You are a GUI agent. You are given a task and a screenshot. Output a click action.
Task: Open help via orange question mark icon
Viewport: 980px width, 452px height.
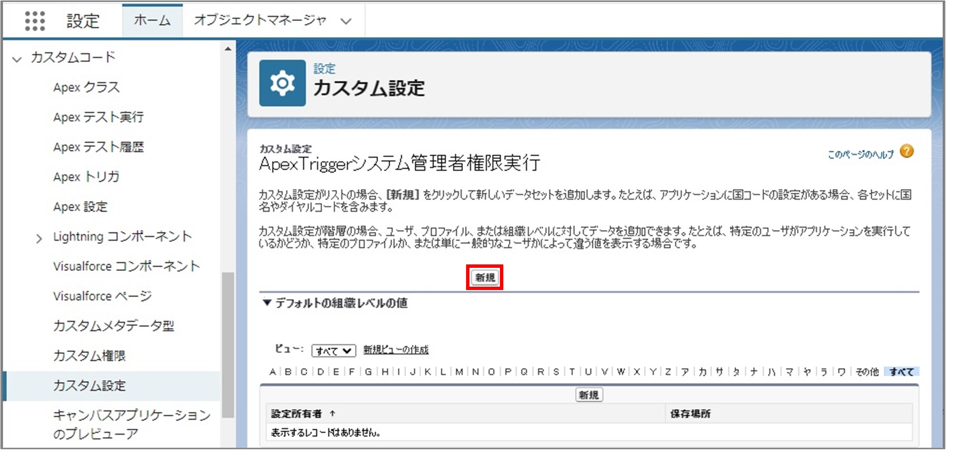tap(907, 152)
